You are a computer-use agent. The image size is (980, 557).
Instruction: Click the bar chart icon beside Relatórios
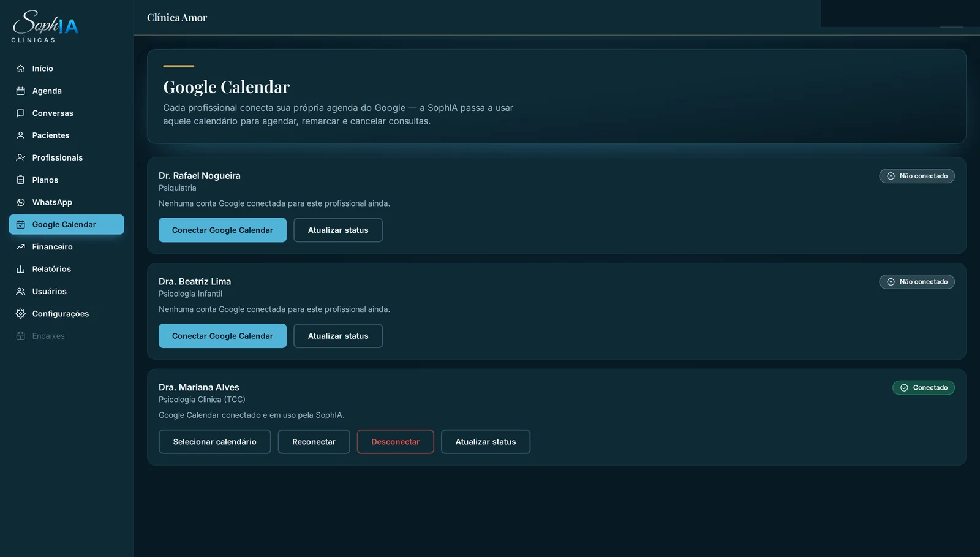click(x=21, y=269)
